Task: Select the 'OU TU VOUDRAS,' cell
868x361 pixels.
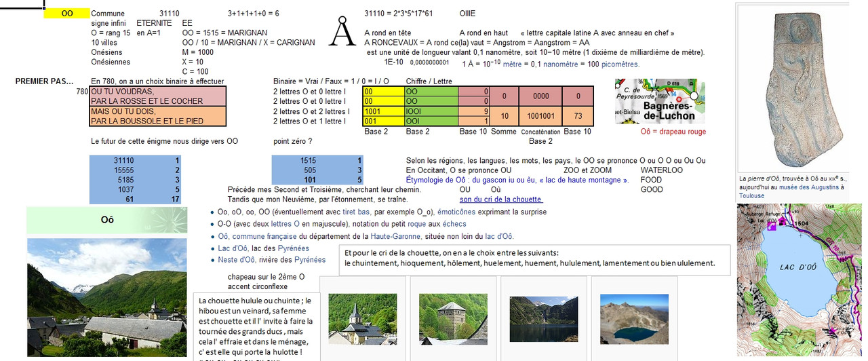Action: (x=157, y=91)
